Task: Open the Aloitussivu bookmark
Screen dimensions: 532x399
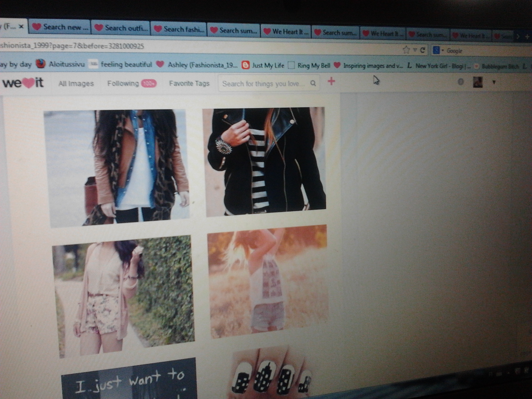Action: point(60,64)
